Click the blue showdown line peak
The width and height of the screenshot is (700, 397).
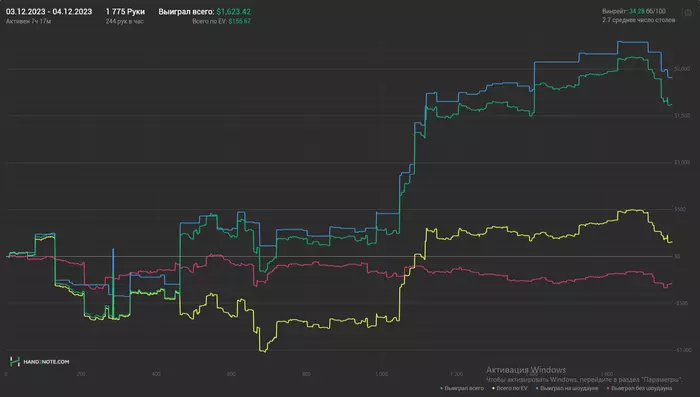(x=632, y=42)
